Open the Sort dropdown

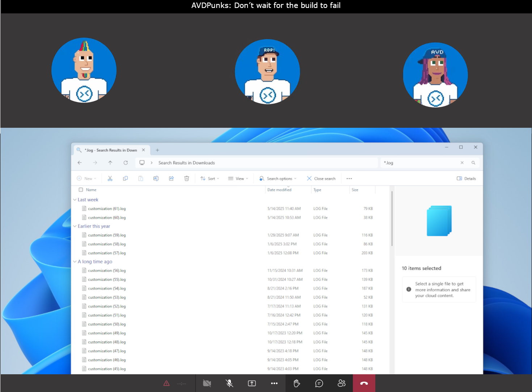coord(209,178)
